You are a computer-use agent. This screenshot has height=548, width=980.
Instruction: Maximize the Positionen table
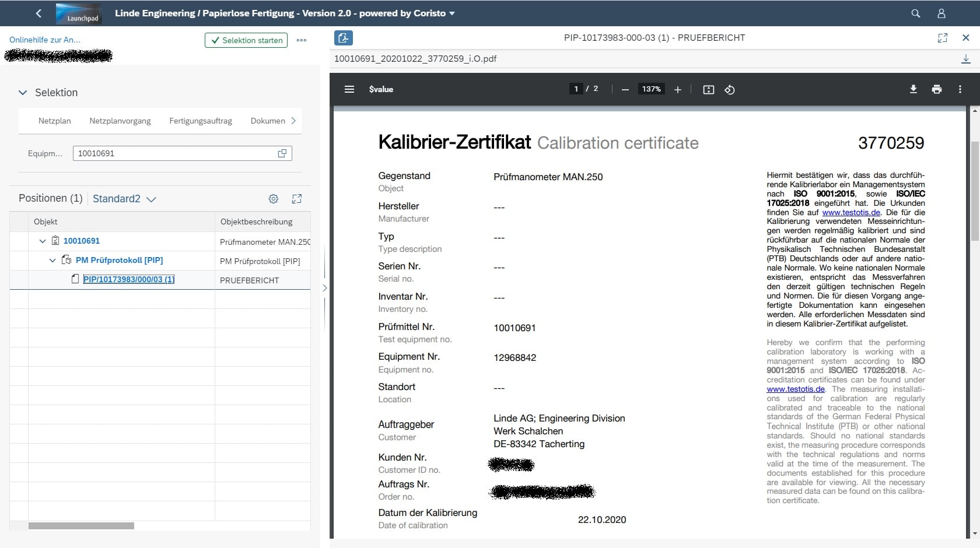tap(297, 199)
